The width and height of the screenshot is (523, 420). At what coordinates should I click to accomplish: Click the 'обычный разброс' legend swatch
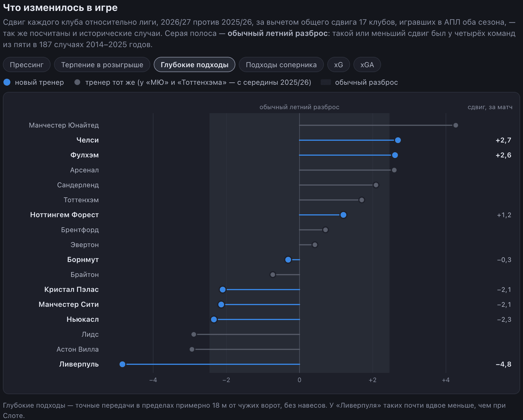pos(326,82)
